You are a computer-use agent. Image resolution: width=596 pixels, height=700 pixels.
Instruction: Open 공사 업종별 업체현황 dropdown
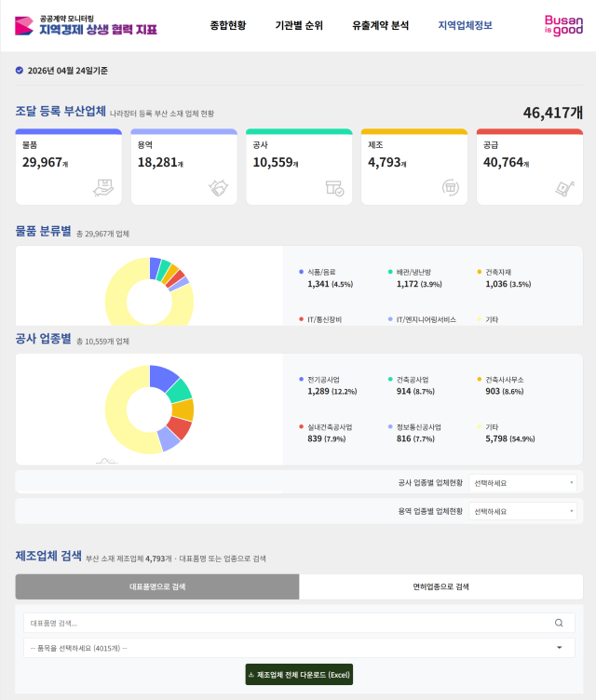click(522, 483)
